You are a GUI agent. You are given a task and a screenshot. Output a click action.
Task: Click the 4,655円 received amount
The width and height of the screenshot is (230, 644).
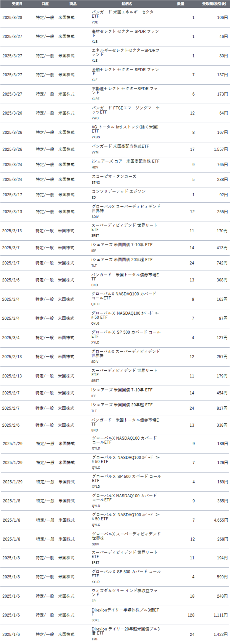point(220,520)
